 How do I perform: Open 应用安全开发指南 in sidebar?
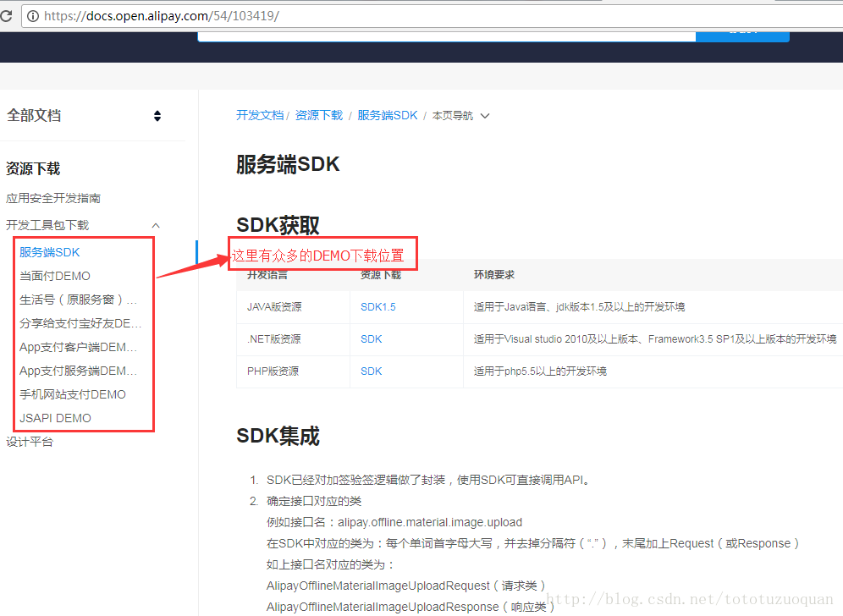pos(53,198)
